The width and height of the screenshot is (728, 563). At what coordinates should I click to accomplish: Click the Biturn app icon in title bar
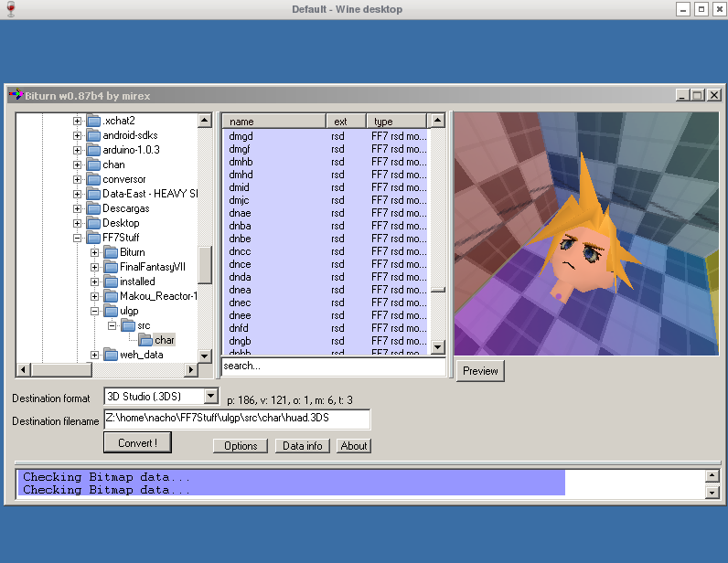pos(16,95)
